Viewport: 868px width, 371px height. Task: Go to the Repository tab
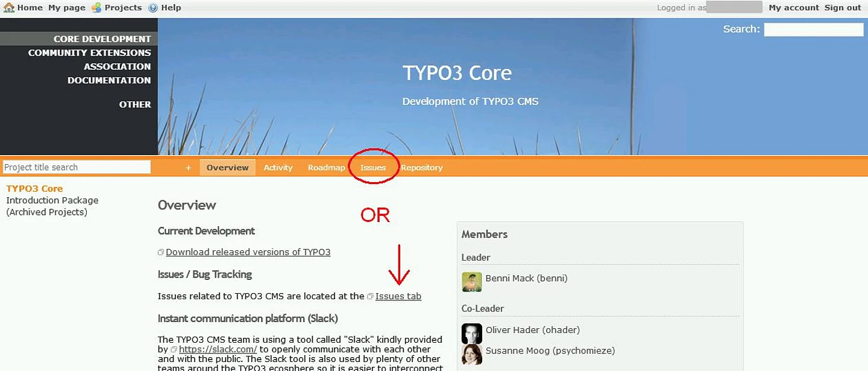pos(421,168)
